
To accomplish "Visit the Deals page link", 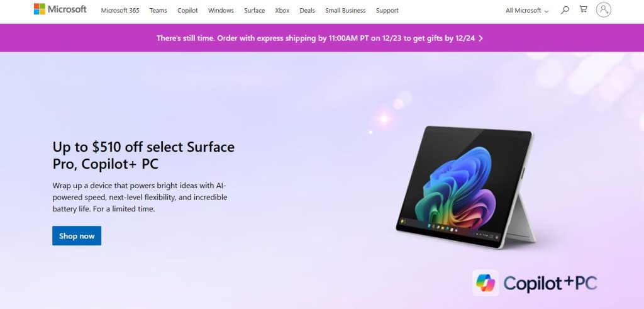I will point(307,10).
